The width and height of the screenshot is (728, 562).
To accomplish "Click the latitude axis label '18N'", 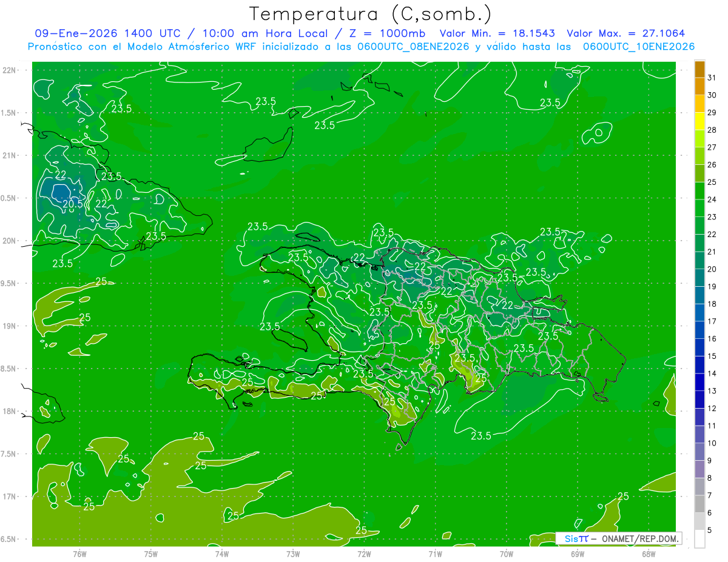I will [9, 412].
